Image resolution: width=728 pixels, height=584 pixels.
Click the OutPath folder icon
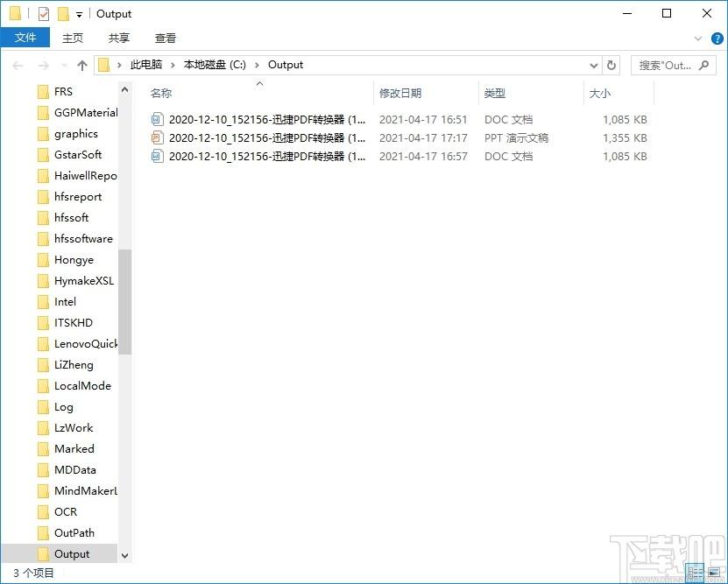click(43, 533)
